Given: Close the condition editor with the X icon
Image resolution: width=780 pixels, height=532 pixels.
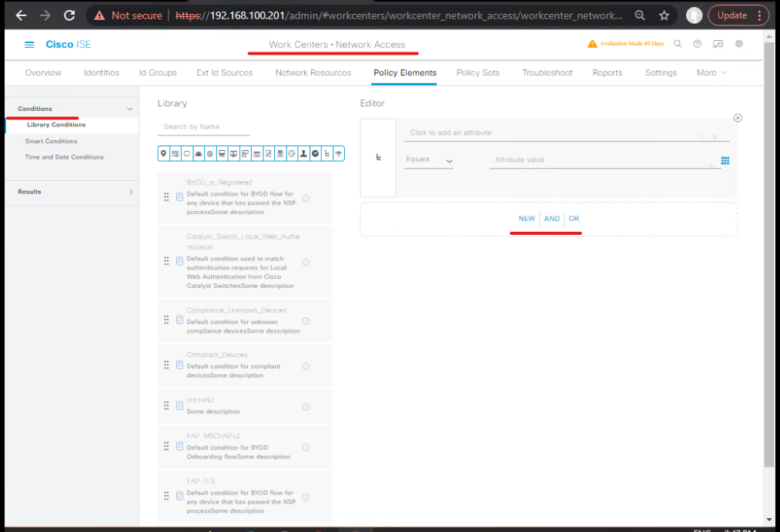Looking at the screenshot, I should tap(738, 118).
